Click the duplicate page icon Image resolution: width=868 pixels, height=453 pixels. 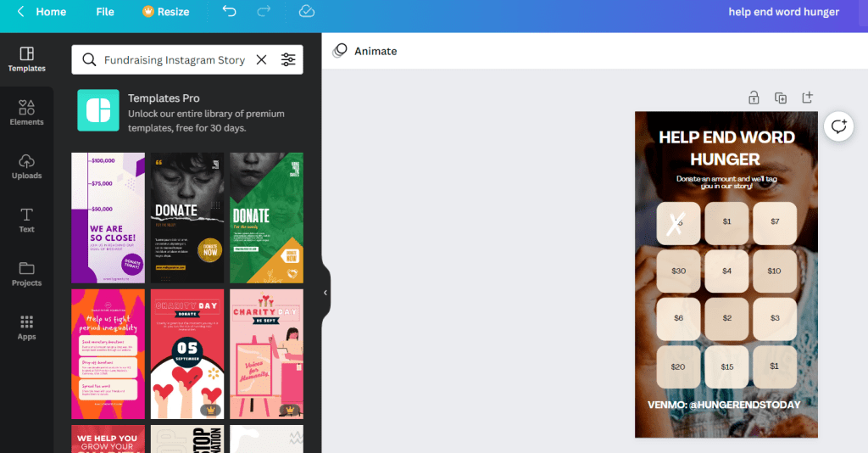(781, 98)
